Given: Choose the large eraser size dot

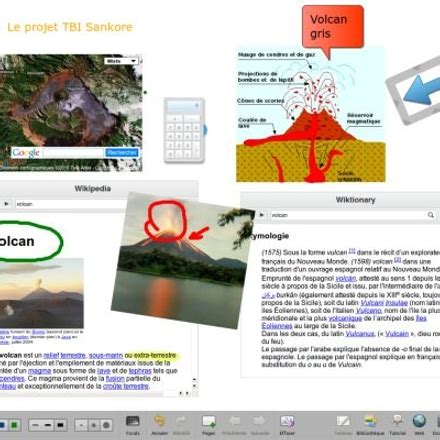Looking at the screenshot, I should click(106, 425).
